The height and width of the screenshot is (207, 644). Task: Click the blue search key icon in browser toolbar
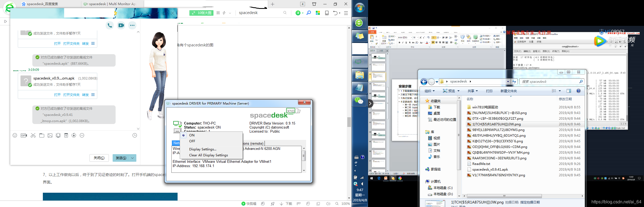(309, 13)
